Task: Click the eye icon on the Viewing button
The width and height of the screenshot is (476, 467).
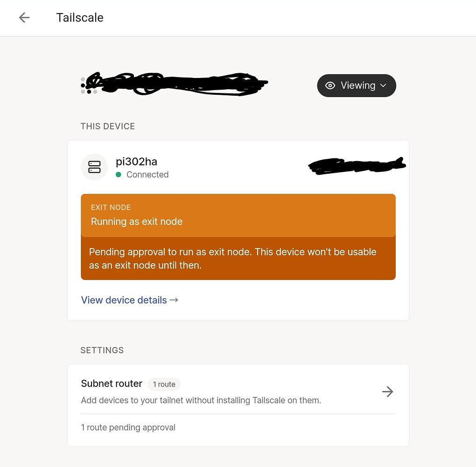Action: [330, 85]
